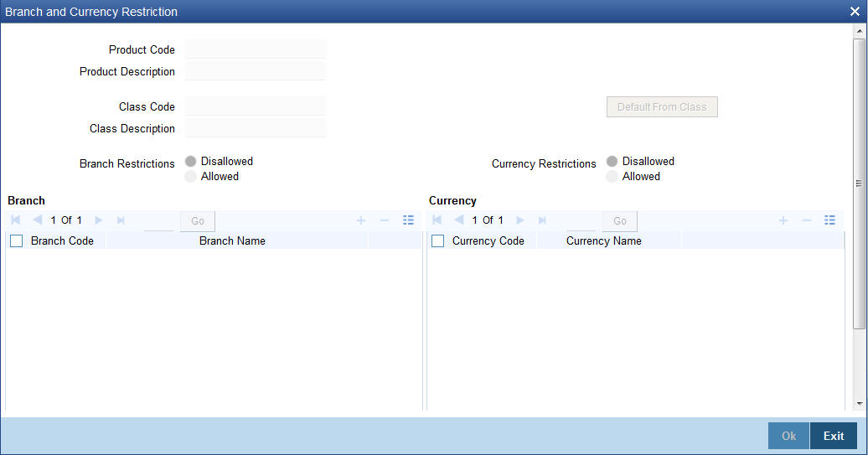This screenshot has height=455, width=868.
Task: Go to previous page in Currency grid
Action: coord(459,220)
